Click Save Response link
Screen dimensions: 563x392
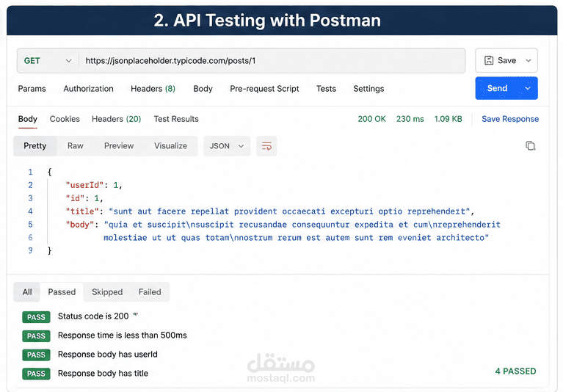[510, 119]
